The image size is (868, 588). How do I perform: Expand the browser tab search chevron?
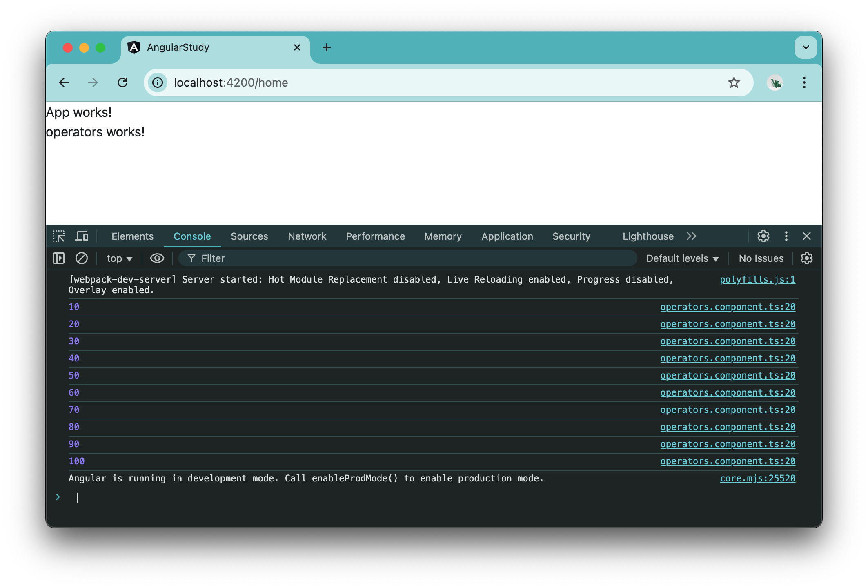(805, 47)
